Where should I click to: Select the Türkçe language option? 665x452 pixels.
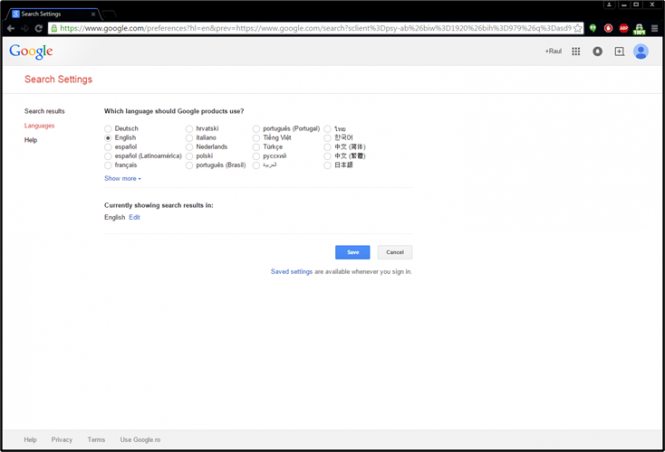tap(256, 147)
